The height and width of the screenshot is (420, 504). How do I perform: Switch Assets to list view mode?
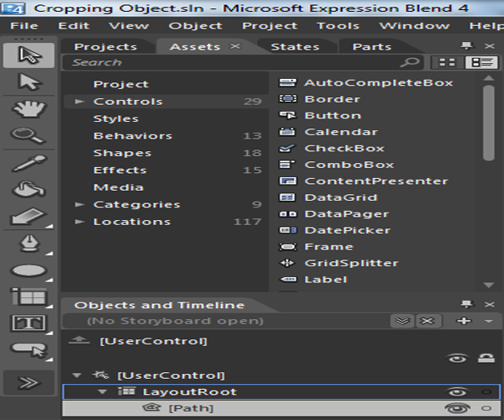pos(481,62)
